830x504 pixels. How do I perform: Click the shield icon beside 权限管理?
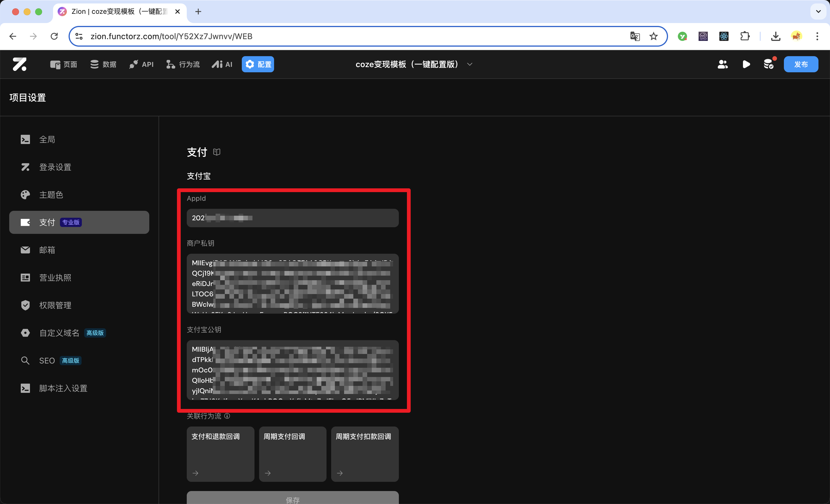tap(25, 305)
